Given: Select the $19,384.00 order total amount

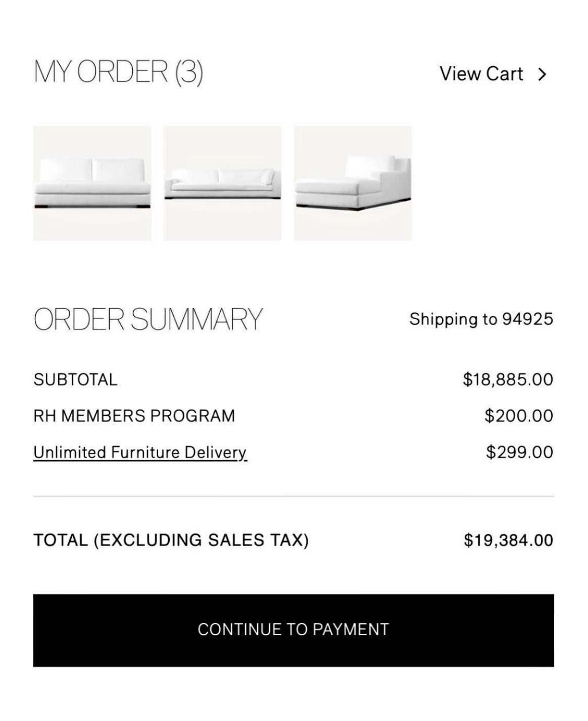Looking at the screenshot, I should [x=508, y=540].
